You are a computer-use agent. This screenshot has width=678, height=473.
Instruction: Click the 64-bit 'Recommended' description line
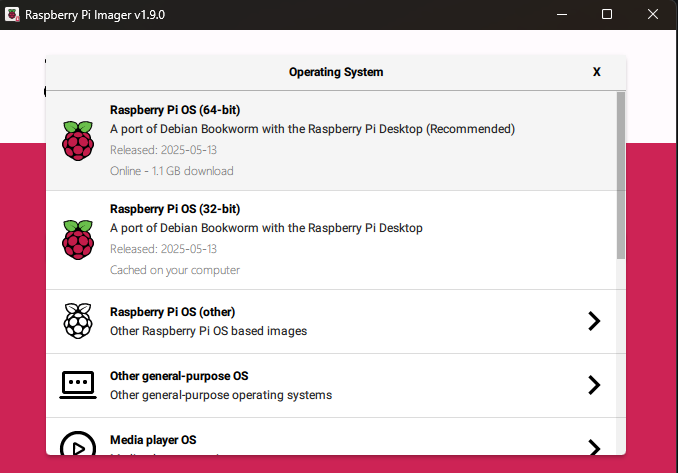tap(312, 129)
